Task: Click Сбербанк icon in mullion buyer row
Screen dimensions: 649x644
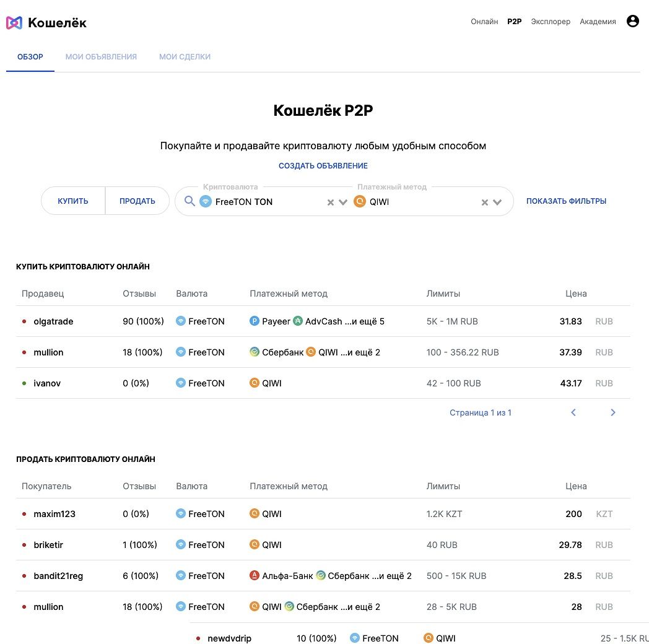Action: pos(289,606)
